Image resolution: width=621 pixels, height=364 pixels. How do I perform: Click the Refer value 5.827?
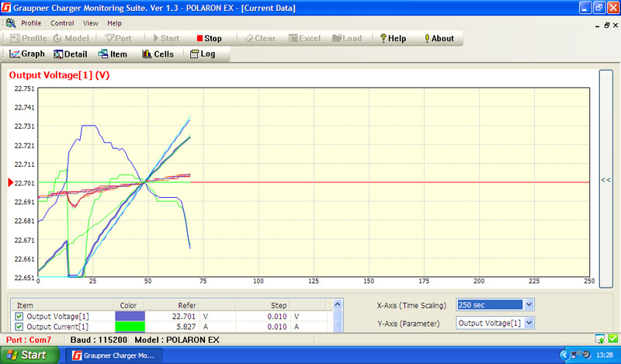[186, 327]
